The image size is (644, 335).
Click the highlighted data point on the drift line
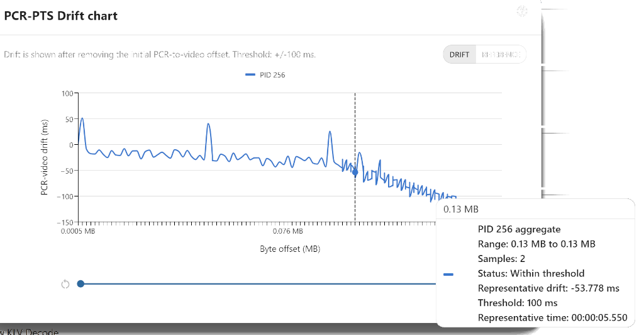tap(355, 172)
